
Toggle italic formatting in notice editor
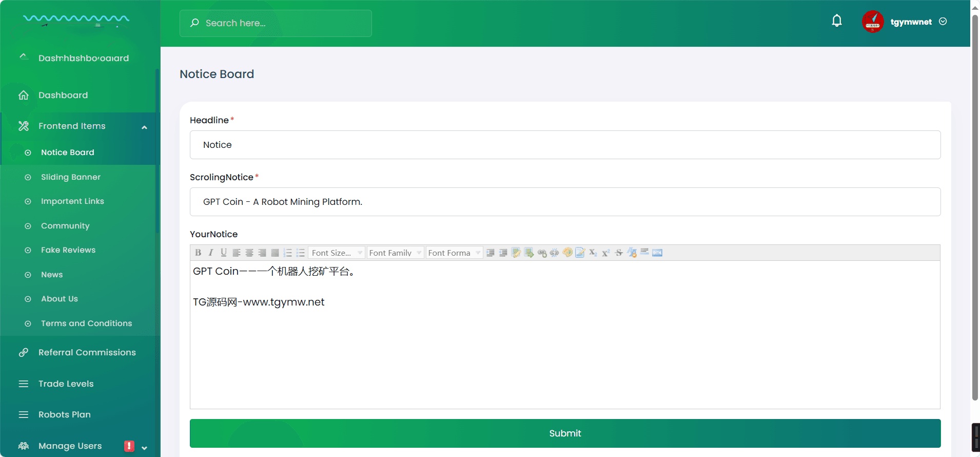(x=211, y=253)
